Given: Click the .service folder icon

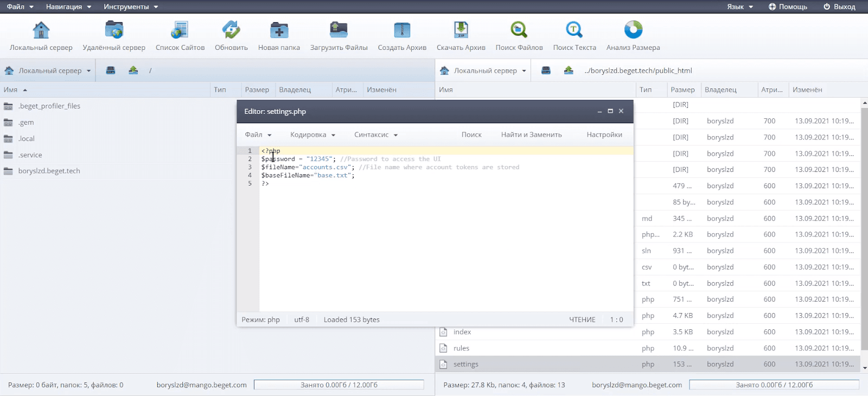Looking at the screenshot, I should point(8,155).
